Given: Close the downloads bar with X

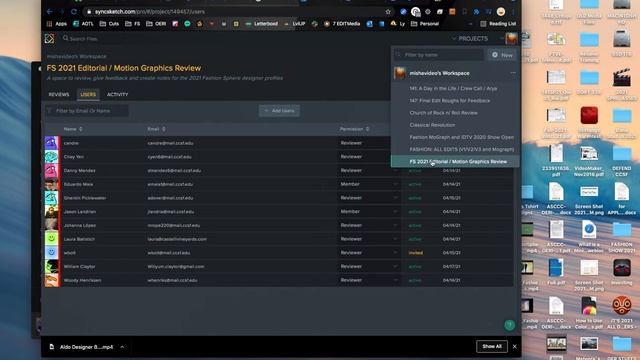Looking at the screenshot, I should point(515,347).
